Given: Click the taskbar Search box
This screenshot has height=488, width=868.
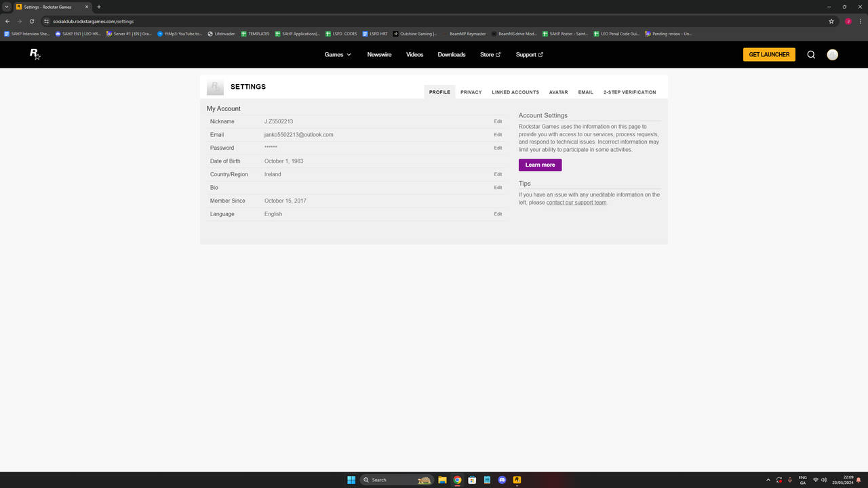Looking at the screenshot, I should [x=397, y=480].
